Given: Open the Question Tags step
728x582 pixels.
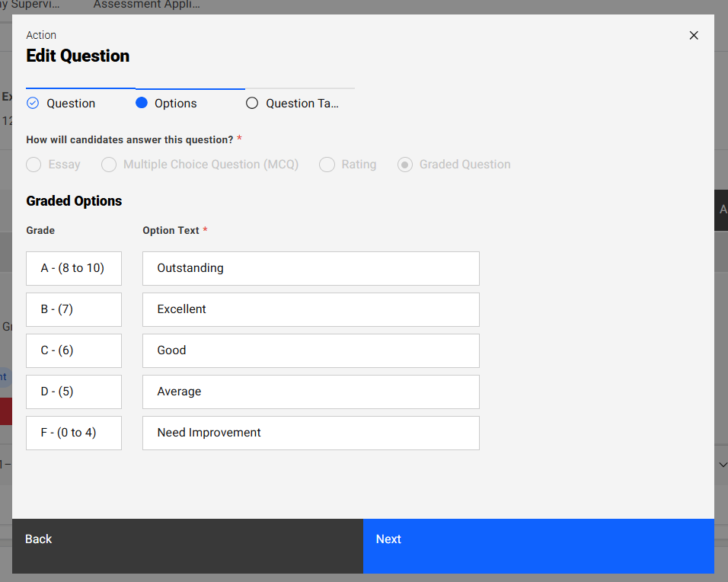Looking at the screenshot, I should (x=302, y=104).
